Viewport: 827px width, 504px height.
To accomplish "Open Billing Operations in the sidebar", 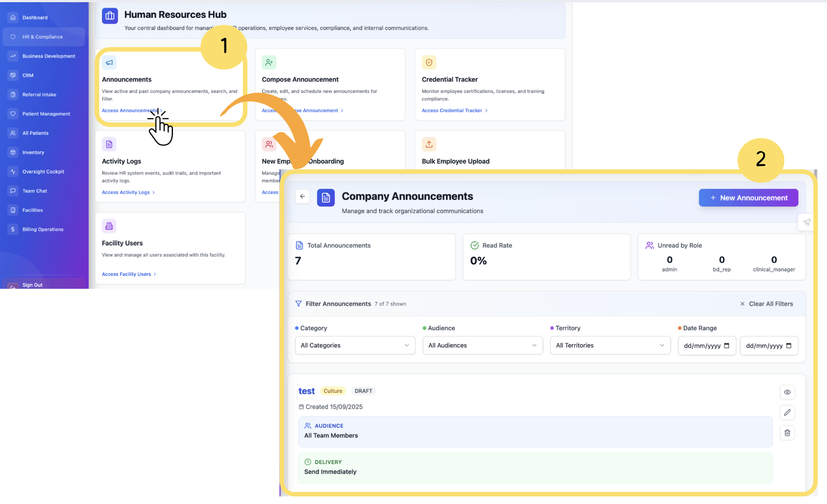I will [x=43, y=230].
